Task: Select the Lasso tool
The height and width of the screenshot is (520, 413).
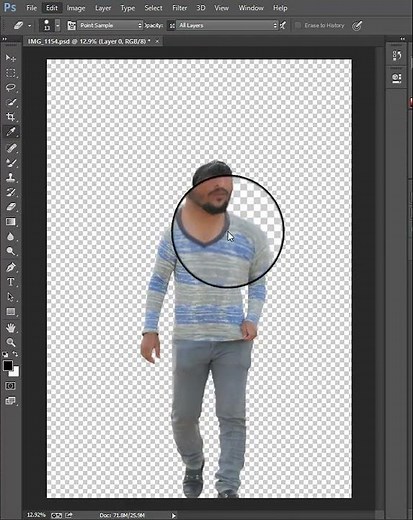Action: (x=10, y=87)
